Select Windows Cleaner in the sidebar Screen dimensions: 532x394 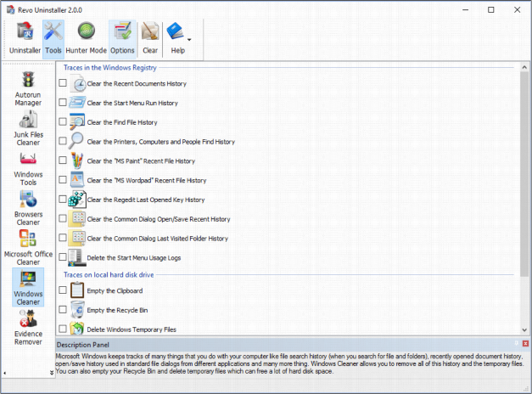pos(28,287)
